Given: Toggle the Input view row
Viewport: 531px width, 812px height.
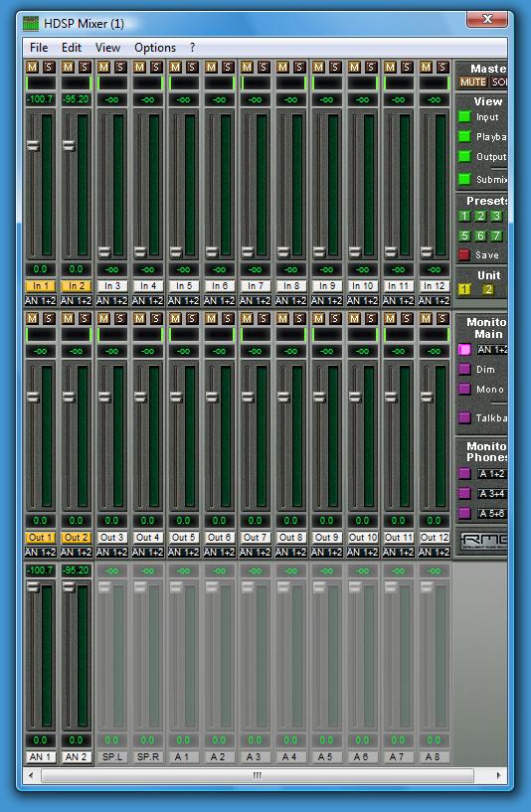Looking at the screenshot, I should click(x=464, y=117).
